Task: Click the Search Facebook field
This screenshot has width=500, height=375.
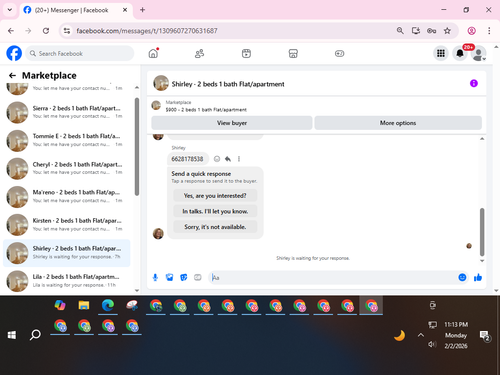Action: tap(80, 53)
